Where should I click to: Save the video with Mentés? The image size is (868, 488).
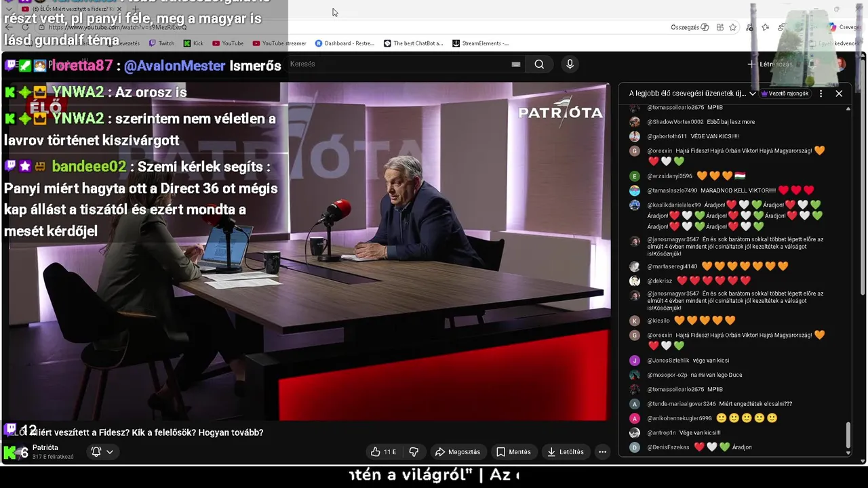(513, 452)
